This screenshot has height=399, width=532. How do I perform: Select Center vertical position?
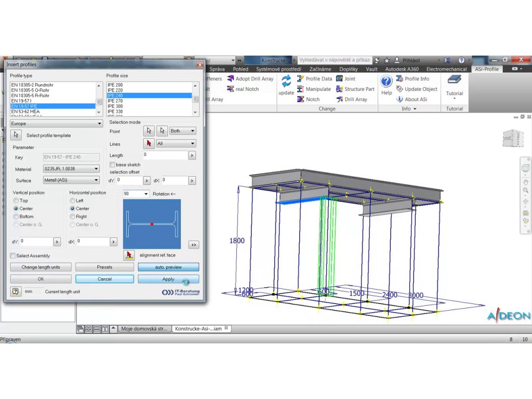pos(23,208)
